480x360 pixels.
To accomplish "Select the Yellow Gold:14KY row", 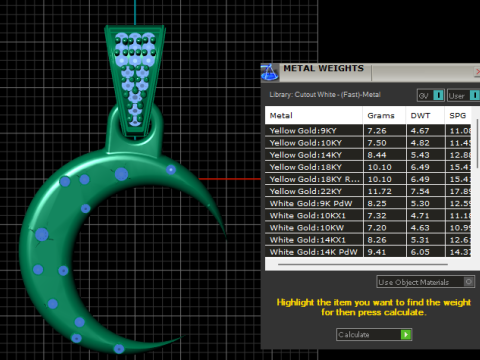I will pyautogui.click(x=368, y=155).
